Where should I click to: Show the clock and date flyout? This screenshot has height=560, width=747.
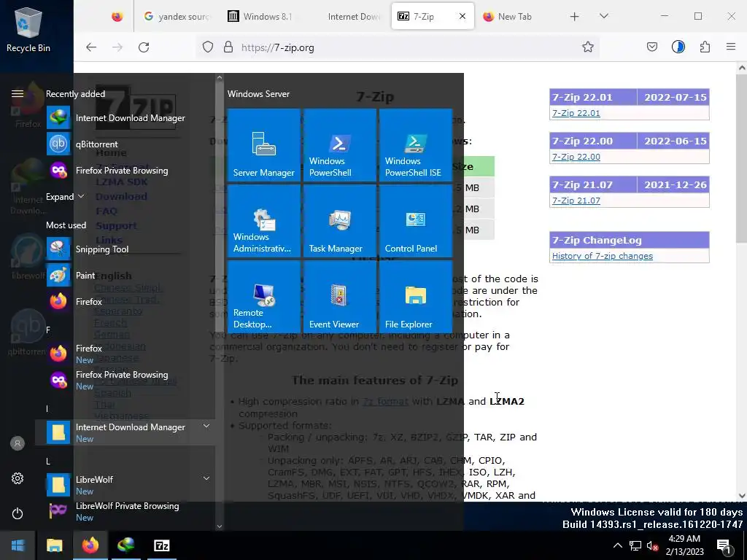tap(684, 545)
